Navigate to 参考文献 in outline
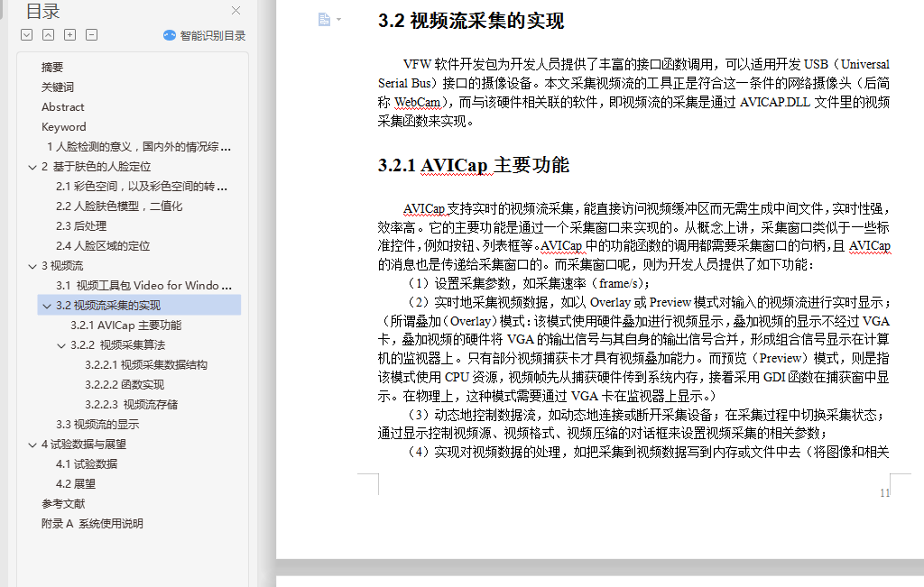Viewport: 924px width, 587px height. [x=63, y=503]
